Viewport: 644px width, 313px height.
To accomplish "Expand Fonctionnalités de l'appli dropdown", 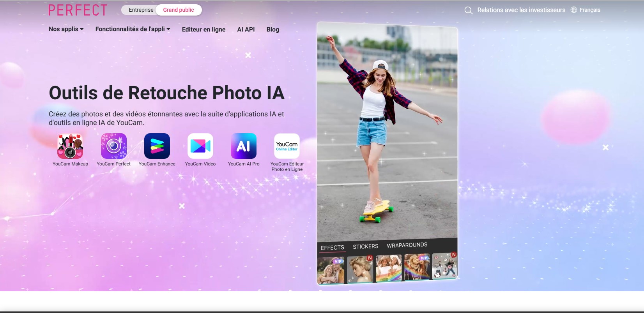I will click(x=133, y=29).
